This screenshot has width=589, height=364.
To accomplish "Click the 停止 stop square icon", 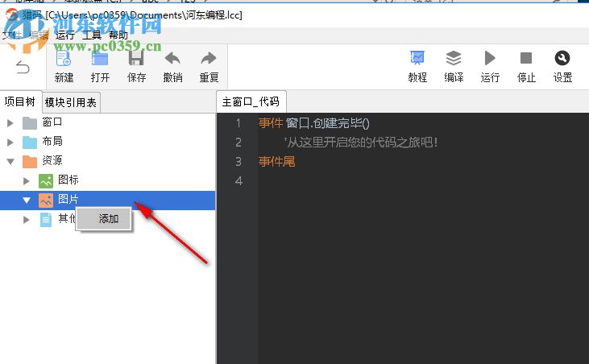I will click(x=526, y=58).
